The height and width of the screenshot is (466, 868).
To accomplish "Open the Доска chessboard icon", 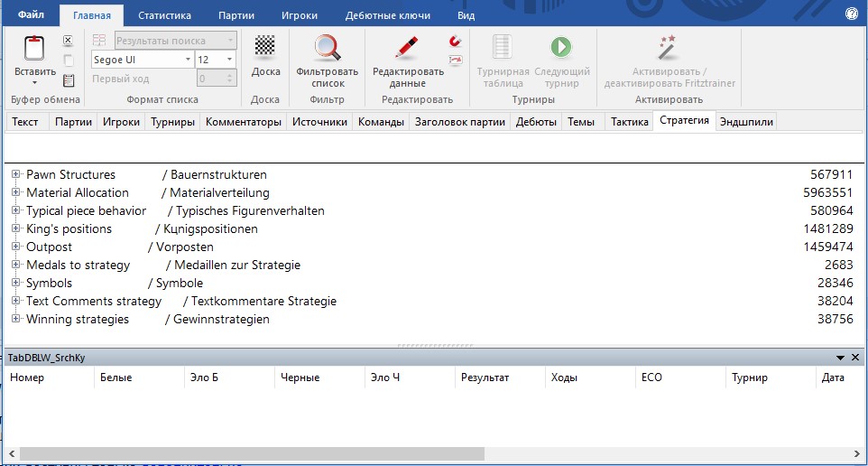I will 264,46.
